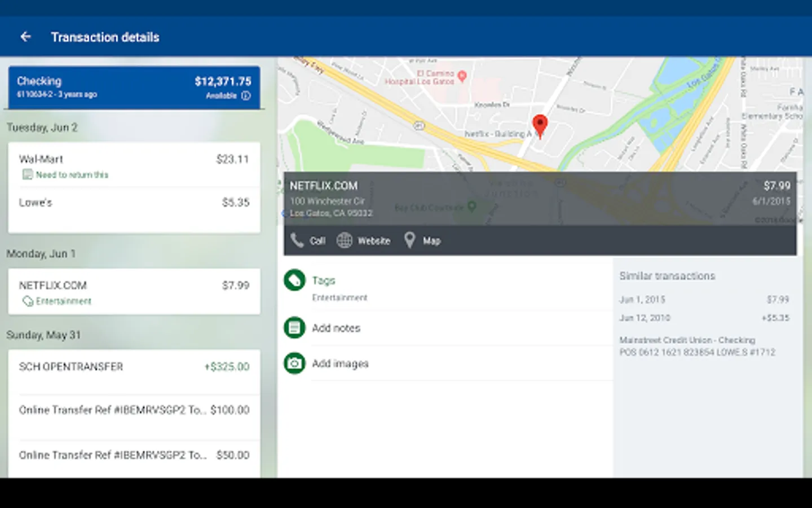
Task: Click the Need to return this note
Action: click(x=72, y=175)
